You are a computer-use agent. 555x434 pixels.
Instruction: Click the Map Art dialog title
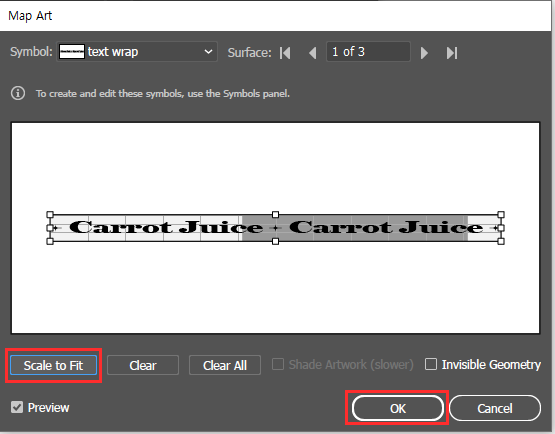pyautogui.click(x=30, y=16)
